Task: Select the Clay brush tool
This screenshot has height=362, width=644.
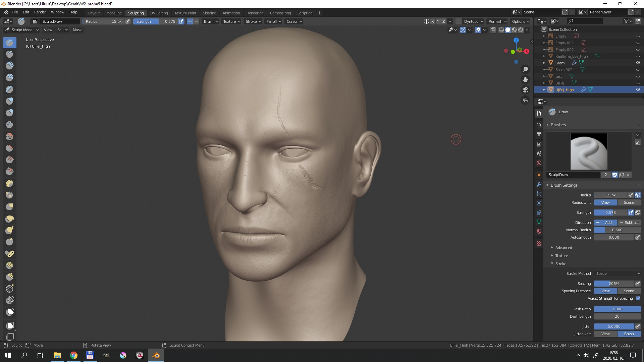Action: click(10, 66)
